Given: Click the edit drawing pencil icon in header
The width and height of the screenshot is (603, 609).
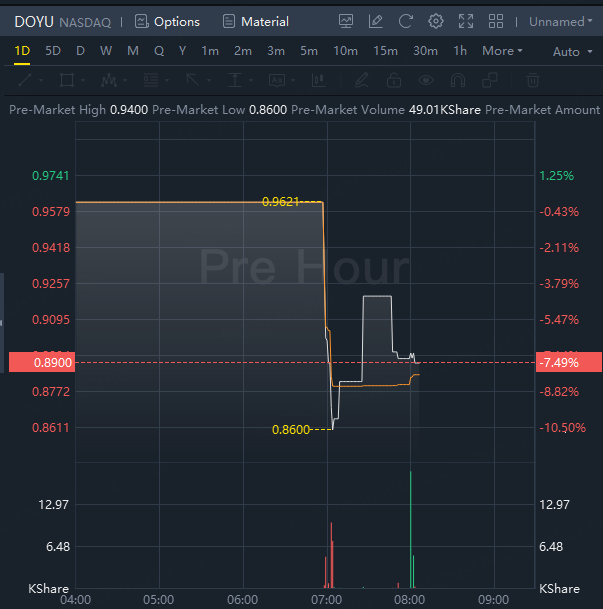Looking at the screenshot, I should click(x=375, y=21).
